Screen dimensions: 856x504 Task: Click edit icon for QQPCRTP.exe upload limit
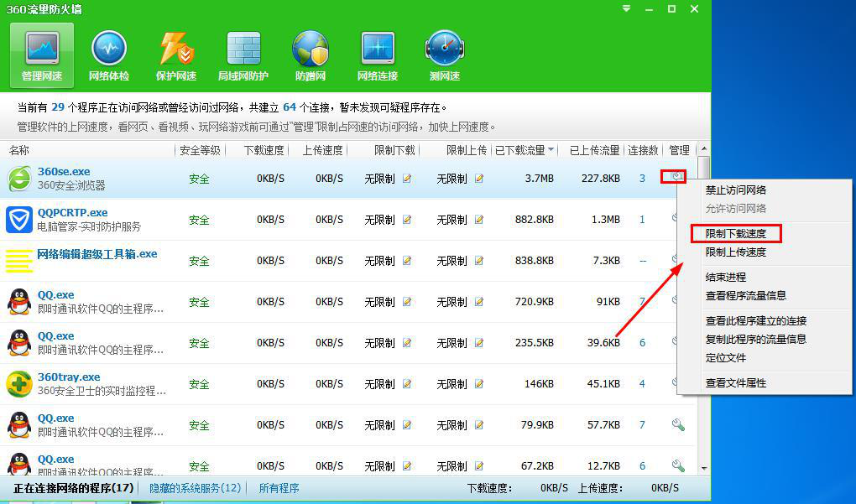(x=479, y=220)
